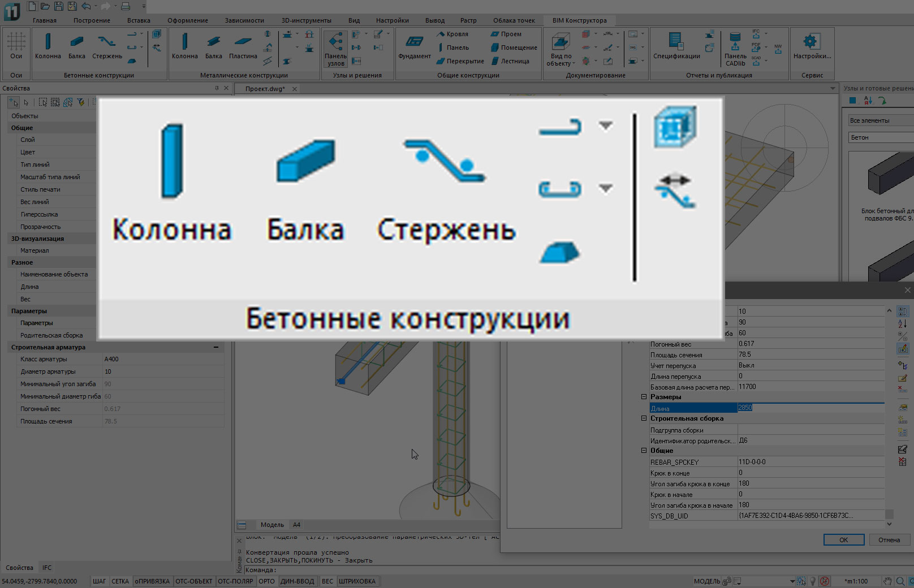Open the Панель узлов panel
Screen dimensions: 914x588
(335, 49)
